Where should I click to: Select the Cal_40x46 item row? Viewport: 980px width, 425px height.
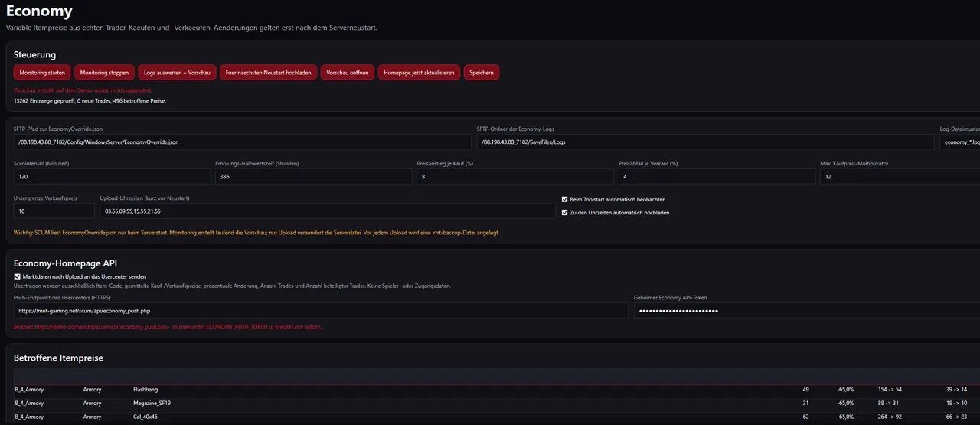[x=497, y=417]
